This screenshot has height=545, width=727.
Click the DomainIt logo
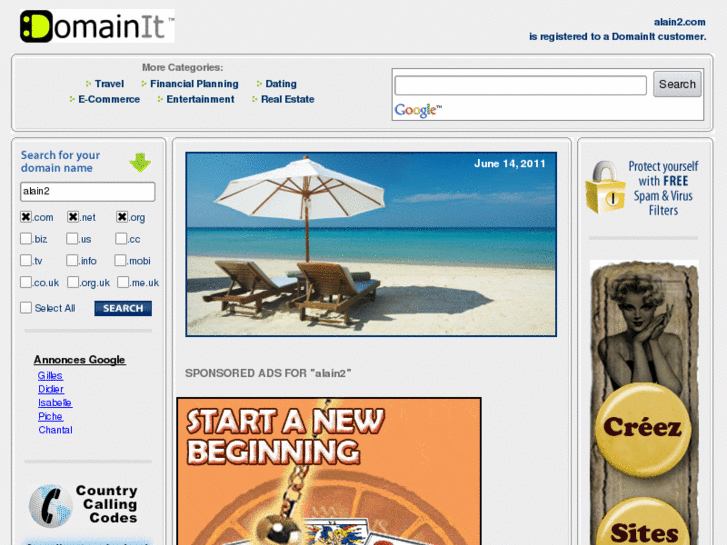pos(96,26)
